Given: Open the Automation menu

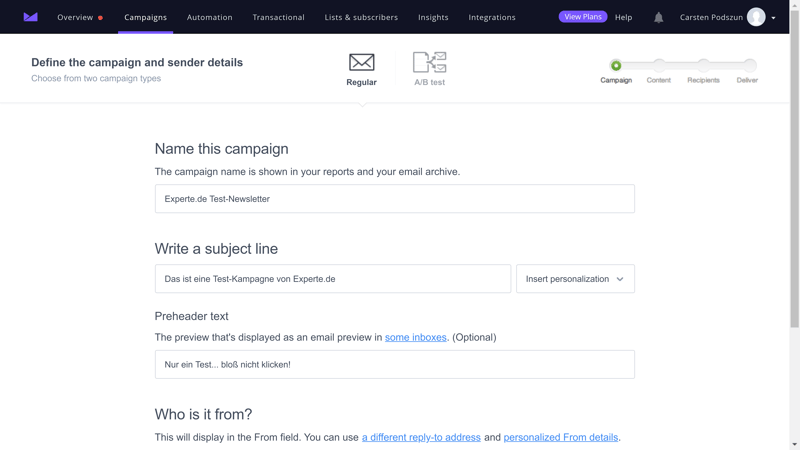Looking at the screenshot, I should tap(210, 17).
